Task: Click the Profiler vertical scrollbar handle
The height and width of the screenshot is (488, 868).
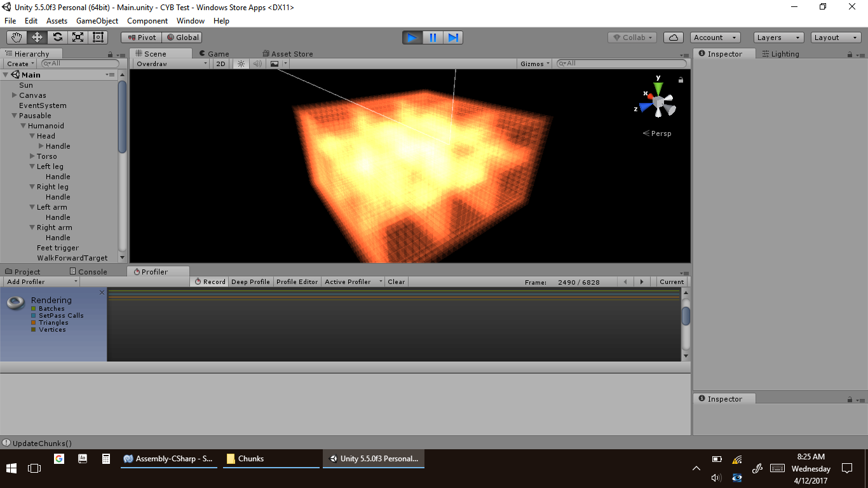Action: (686, 316)
